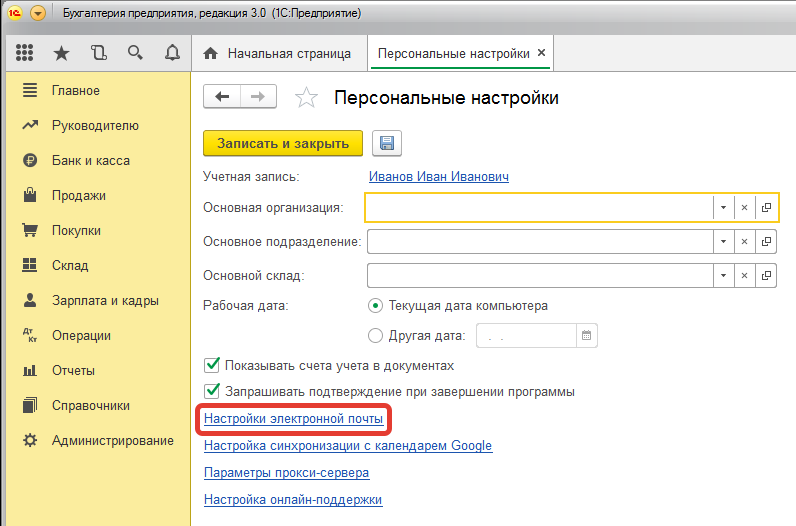Click the Основное подразделение input field

pos(540,241)
